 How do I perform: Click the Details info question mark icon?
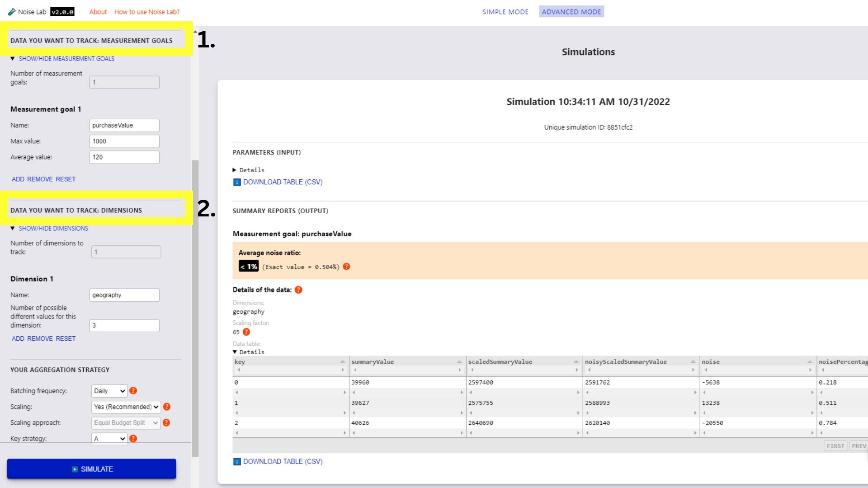pos(299,290)
